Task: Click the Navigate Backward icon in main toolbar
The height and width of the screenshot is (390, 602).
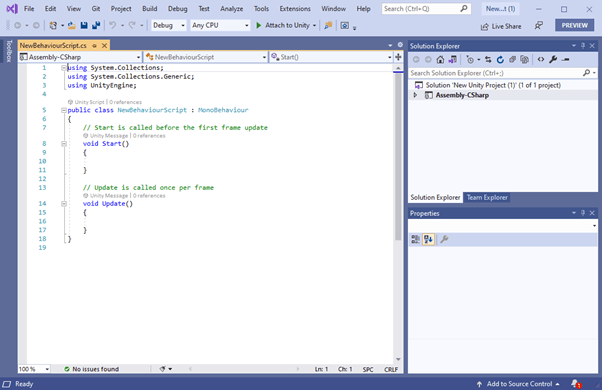Action: (18, 25)
